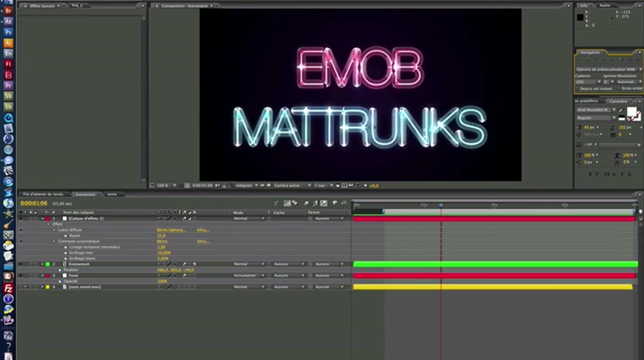This screenshot has width=644, height=360.
Task: Click 'Options...' link for Lueur diffuse
Action: (x=178, y=230)
